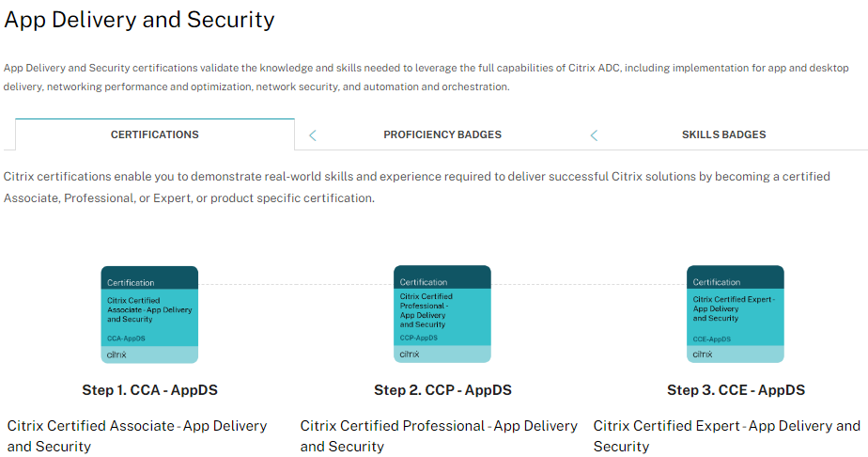
Task: Click 'Citrix Certified Professional - App Delivery' description
Action: pyautogui.click(x=439, y=436)
